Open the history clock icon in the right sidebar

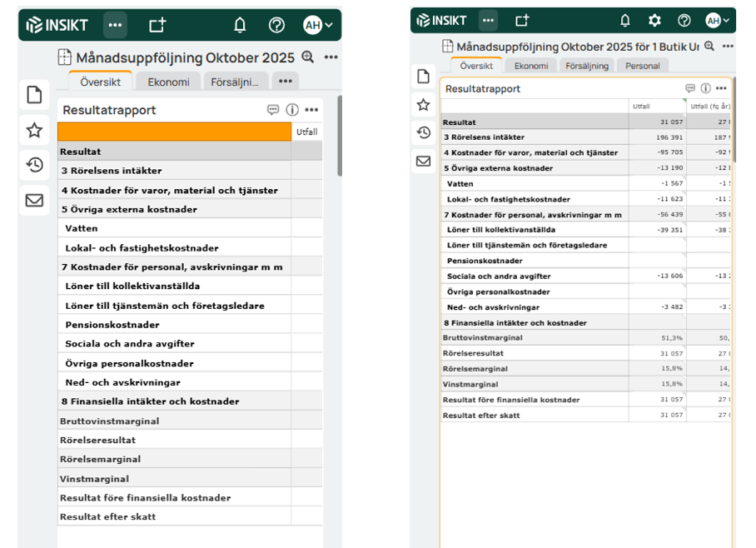(423, 132)
